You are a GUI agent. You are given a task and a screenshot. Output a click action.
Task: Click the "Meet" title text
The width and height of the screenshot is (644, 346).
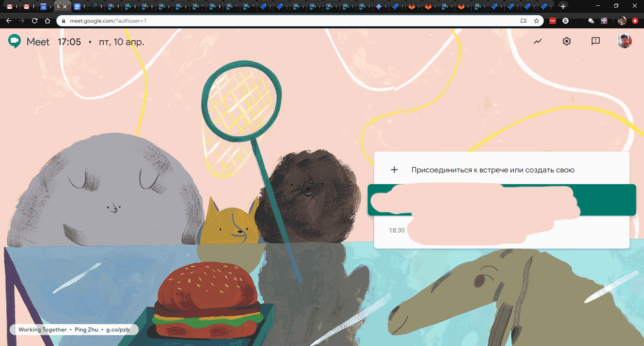pos(38,42)
